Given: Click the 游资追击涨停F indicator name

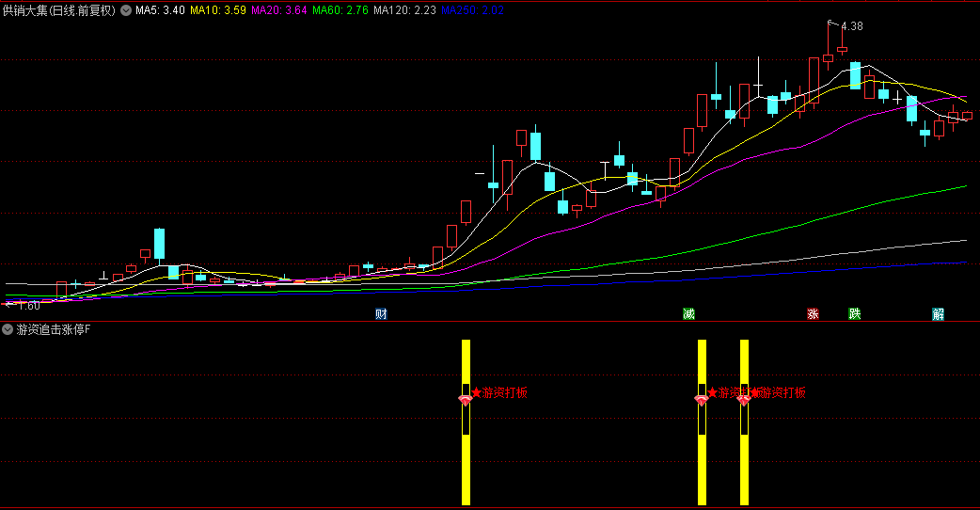Looking at the screenshot, I should click(54, 329).
